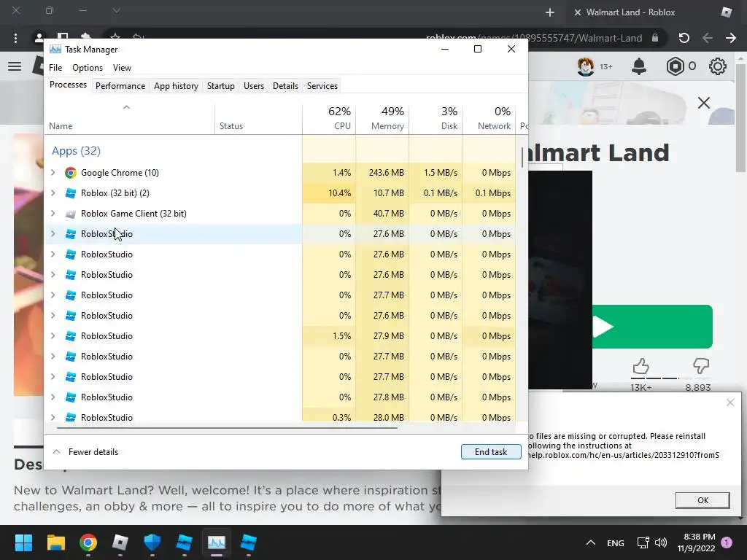Click the 243.6 MB memory value for Chrome
The height and width of the screenshot is (560, 747).
click(386, 172)
